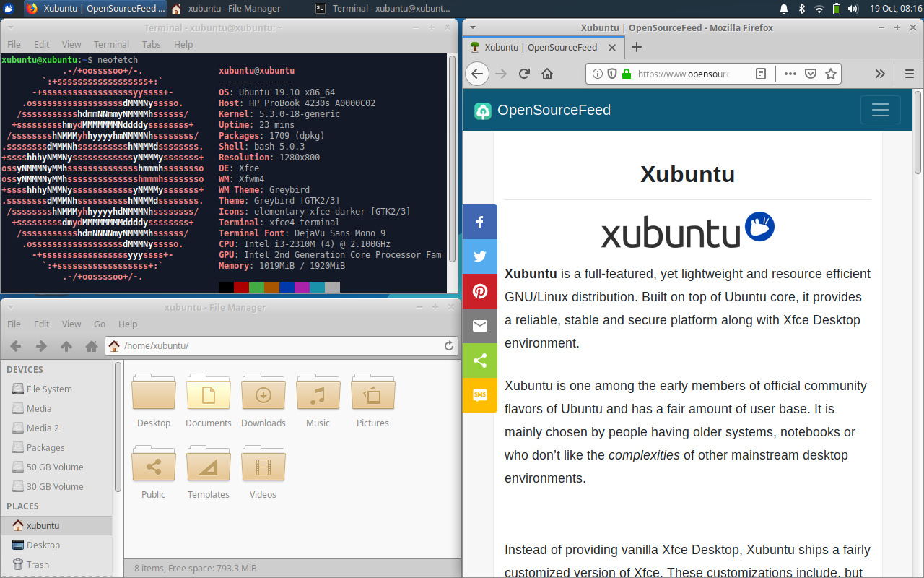Image resolution: width=924 pixels, height=578 pixels.
Task: Click the Firefox reload page icon
Action: (524, 74)
